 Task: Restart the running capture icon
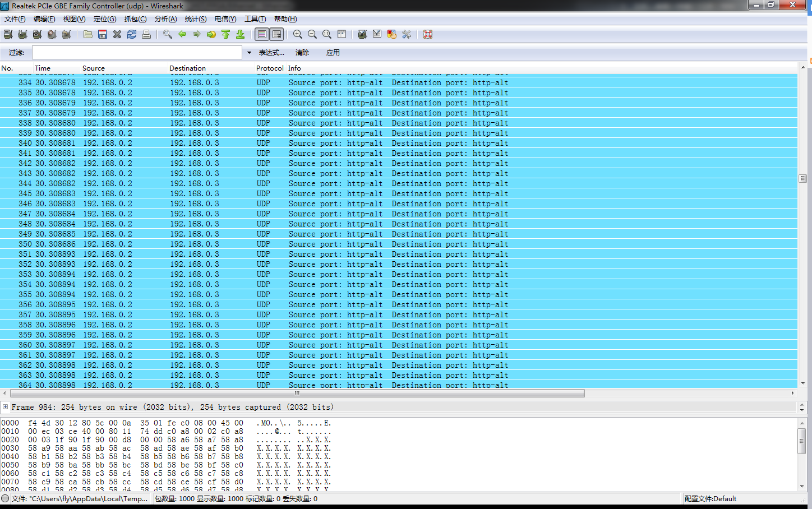[x=66, y=34]
